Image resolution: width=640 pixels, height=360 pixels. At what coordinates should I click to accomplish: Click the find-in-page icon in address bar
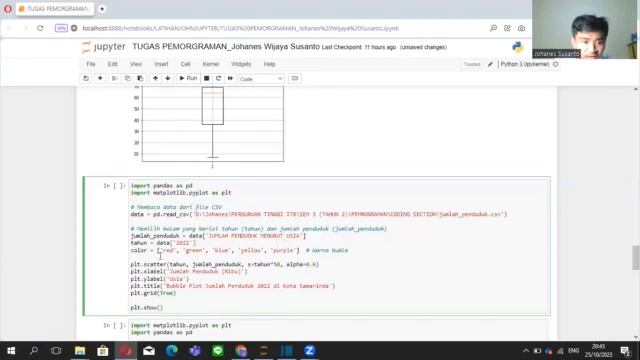[x=493, y=28]
